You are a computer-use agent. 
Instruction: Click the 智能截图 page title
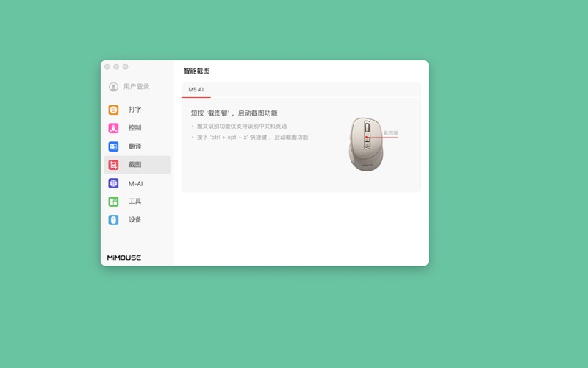(196, 71)
